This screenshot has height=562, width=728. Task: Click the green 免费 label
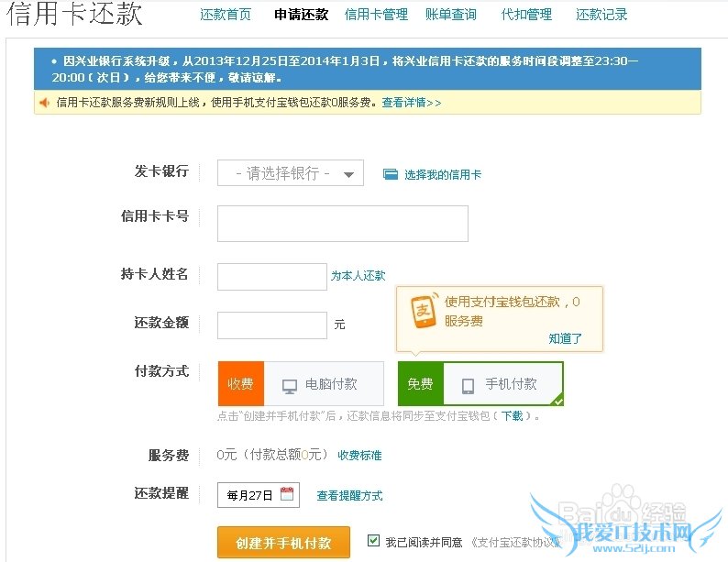421,384
